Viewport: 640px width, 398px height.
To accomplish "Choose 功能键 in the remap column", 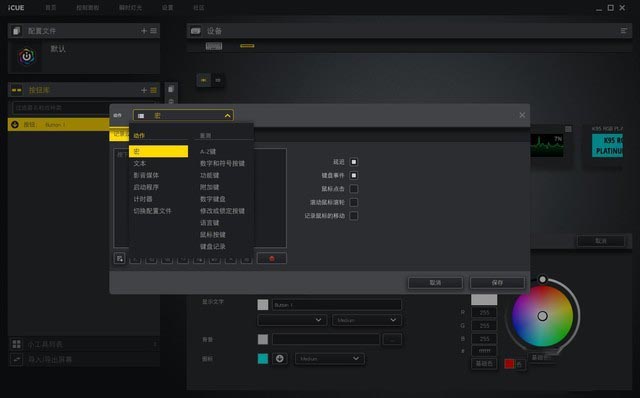I will [209, 175].
